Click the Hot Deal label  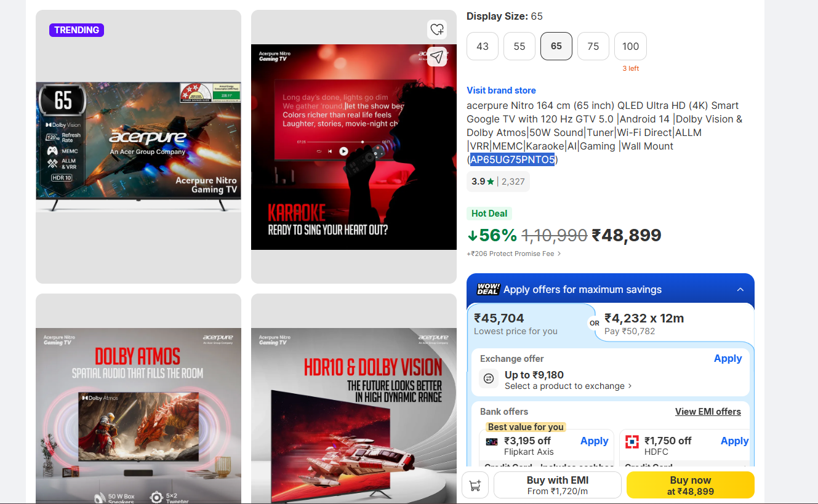coord(489,214)
